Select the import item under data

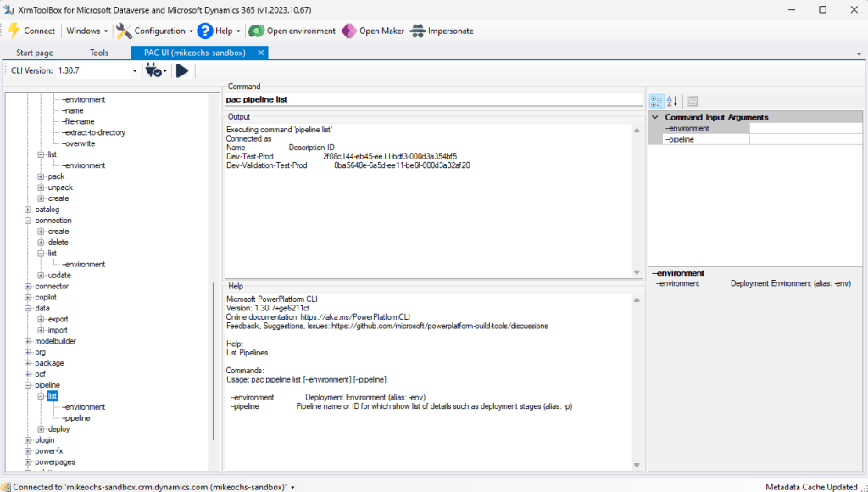(x=58, y=330)
